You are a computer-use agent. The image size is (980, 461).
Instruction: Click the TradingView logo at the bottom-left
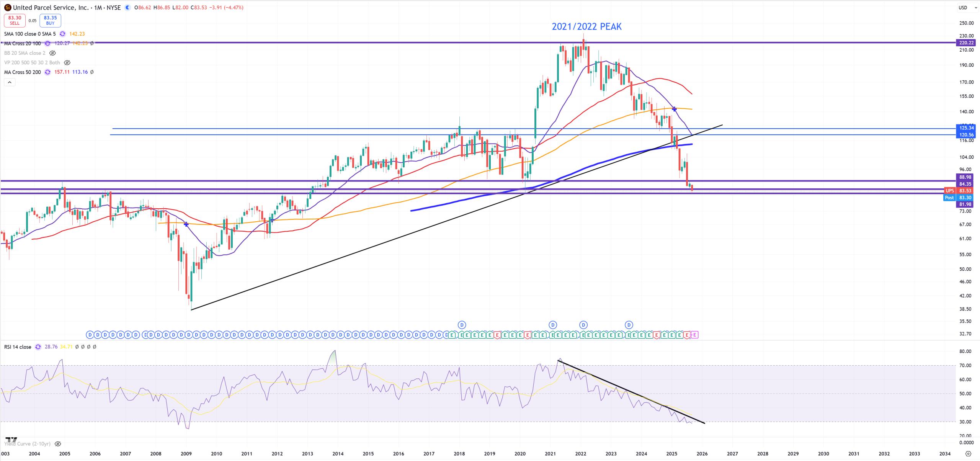pos(11,440)
